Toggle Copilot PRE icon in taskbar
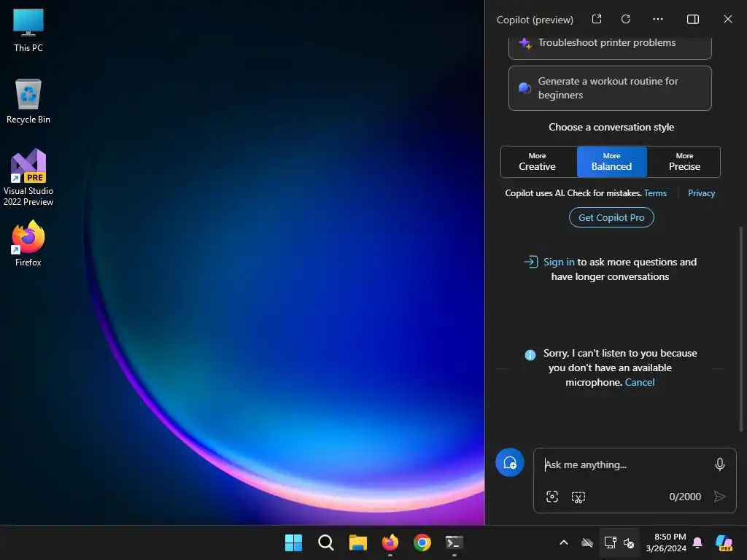 point(724,542)
